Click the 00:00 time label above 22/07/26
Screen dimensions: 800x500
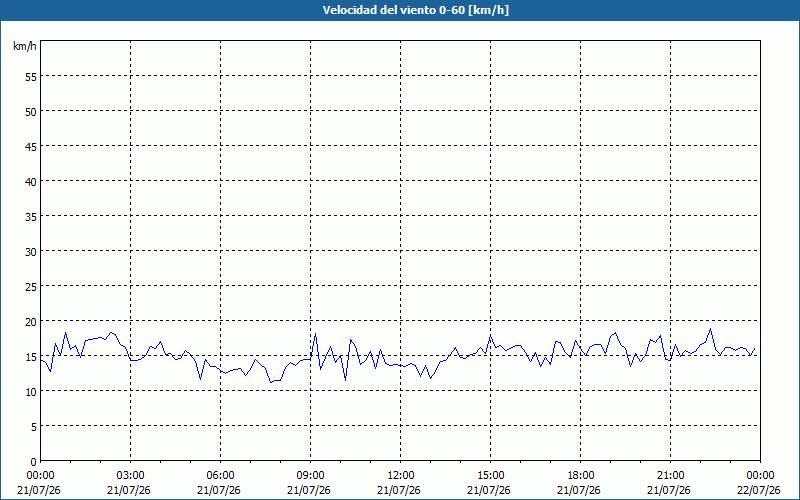point(760,476)
